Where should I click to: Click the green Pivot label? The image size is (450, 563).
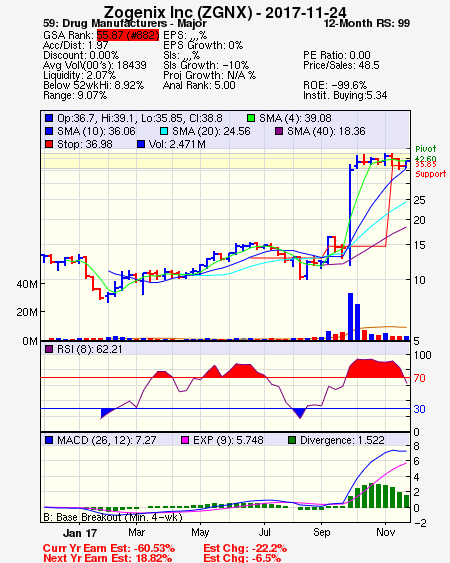pyautogui.click(x=426, y=149)
